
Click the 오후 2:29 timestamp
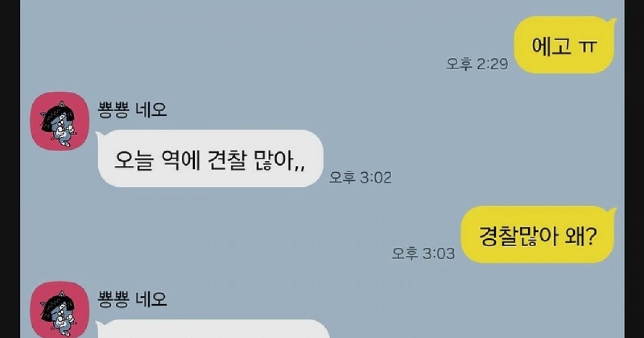pos(477,64)
